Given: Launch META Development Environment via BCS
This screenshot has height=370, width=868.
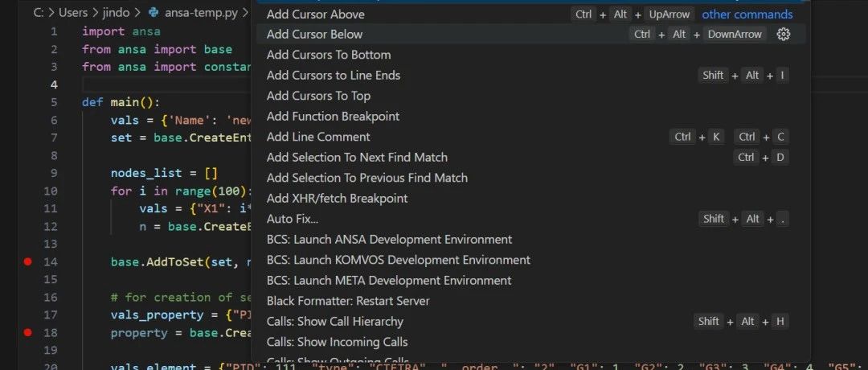Looking at the screenshot, I should click(x=531, y=280).
